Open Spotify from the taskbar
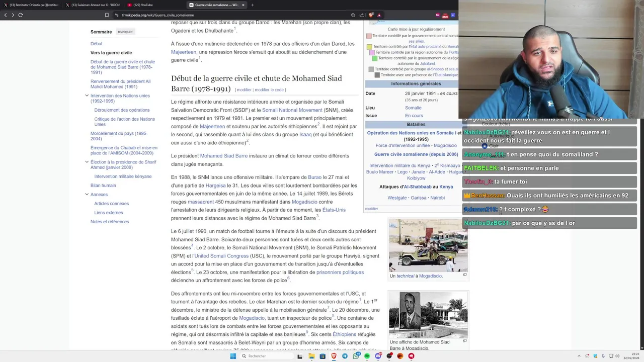Image resolution: width=644 pixels, height=362 pixels. click(x=367, y=356)
